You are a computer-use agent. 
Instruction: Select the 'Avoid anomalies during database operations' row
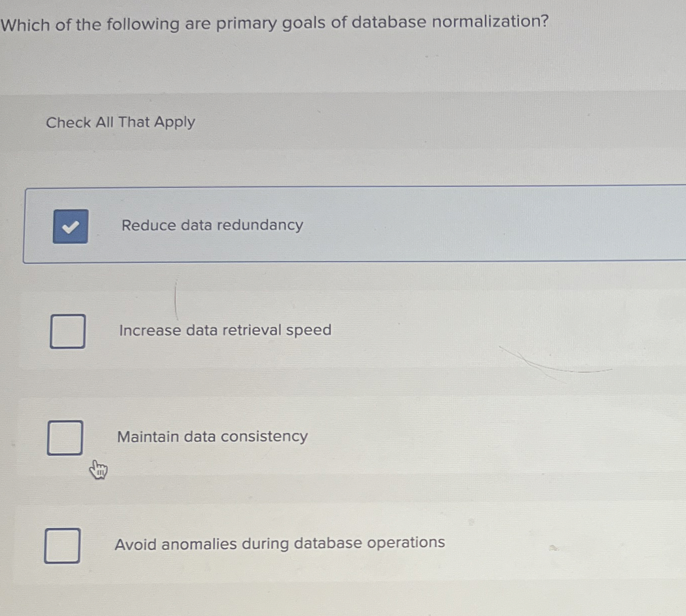click(x=300, y=544)
